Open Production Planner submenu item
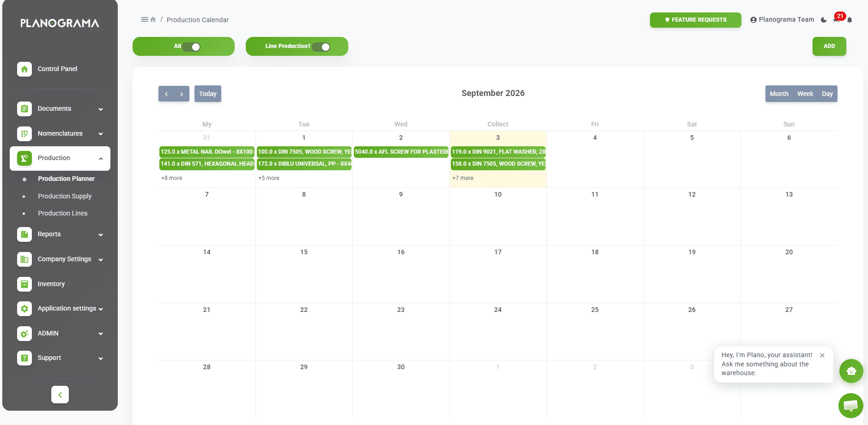868x425 pixels. click(66, 179)
